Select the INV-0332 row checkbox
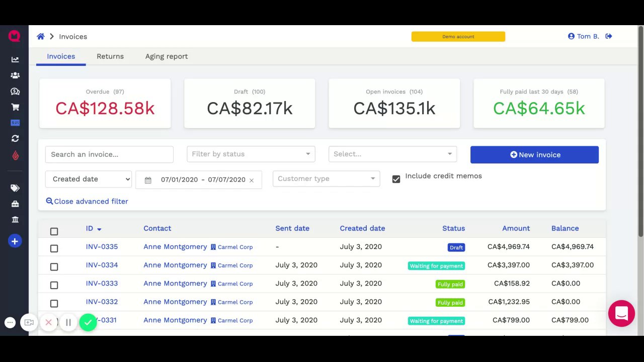The height and width of the screenshot is (362, 644). [54, 303]
